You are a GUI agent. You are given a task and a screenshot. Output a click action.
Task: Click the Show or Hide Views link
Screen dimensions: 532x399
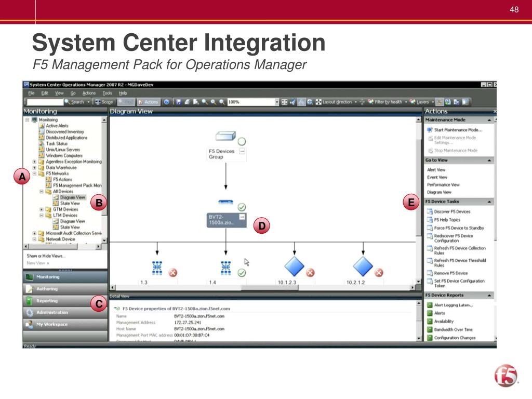(46, 256)
